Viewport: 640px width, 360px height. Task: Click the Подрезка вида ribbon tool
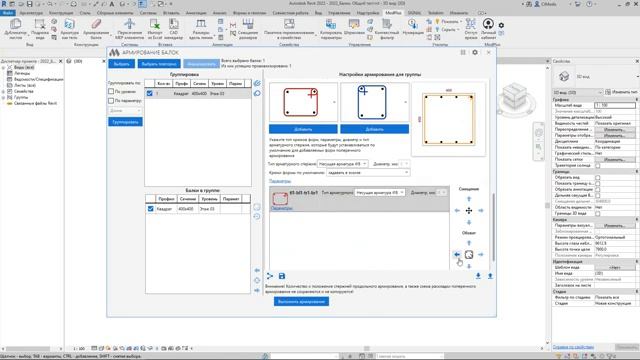tap(40, 29)
